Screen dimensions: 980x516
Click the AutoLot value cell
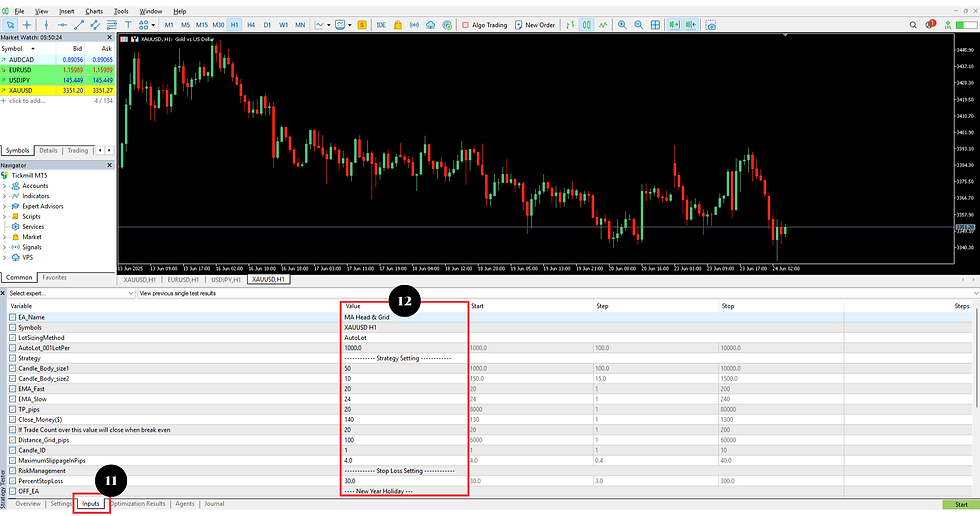pos(404,338)
